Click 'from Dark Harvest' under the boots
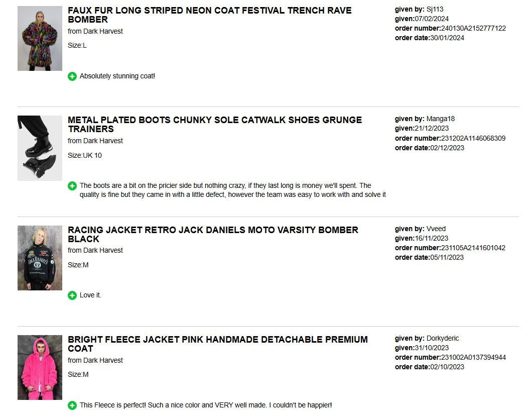Image resolution: width=532 pixels, height=418 pixels. [95, 141]
